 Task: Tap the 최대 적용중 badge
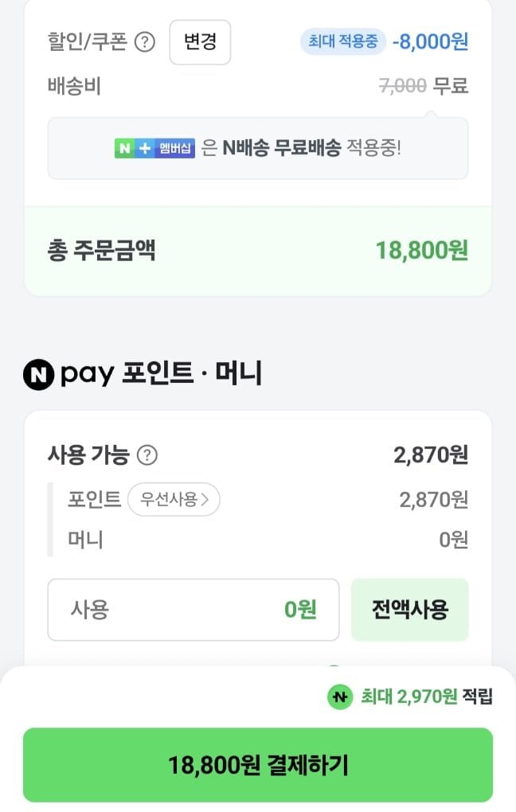point(343,41)
